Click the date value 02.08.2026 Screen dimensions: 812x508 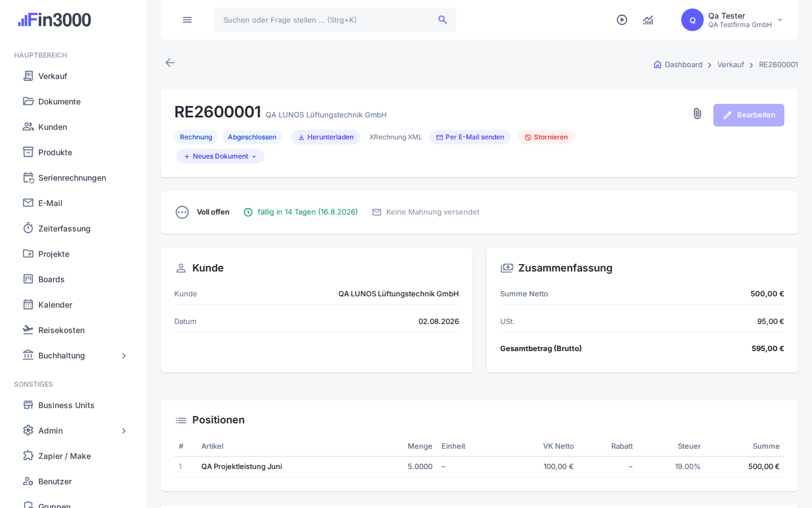tap(439, 322)
